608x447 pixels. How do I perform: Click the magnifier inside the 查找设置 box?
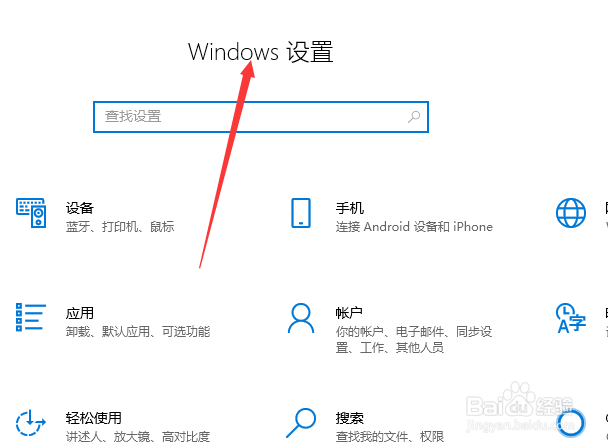[414, 117]
